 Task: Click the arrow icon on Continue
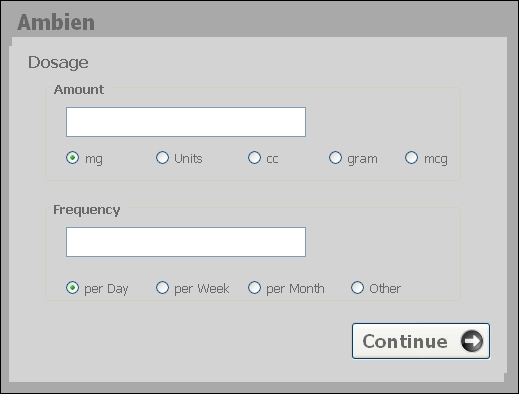(x=472, y=341)
